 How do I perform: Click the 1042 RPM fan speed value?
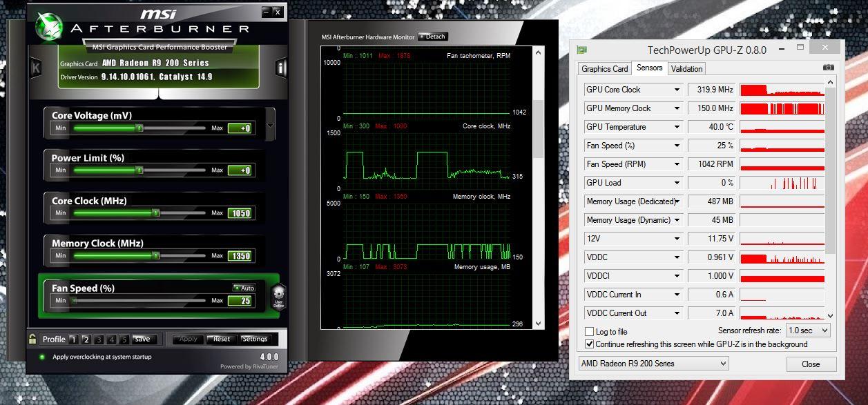713,164
